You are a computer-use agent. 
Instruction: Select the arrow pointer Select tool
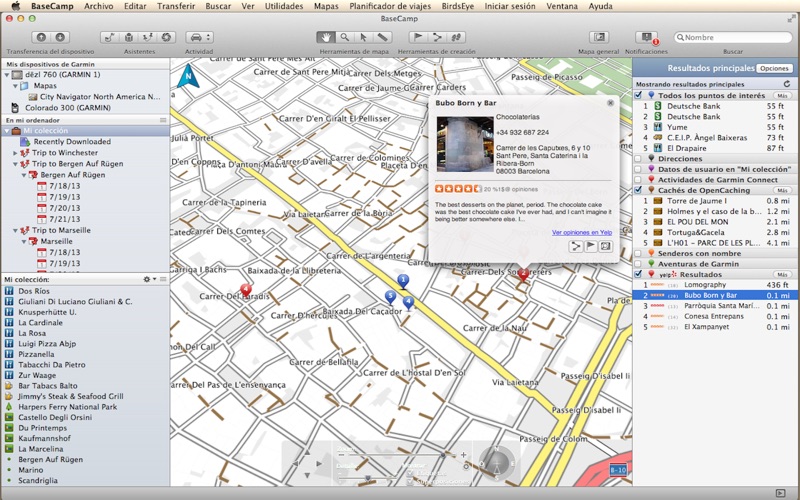tap(363, 37)
